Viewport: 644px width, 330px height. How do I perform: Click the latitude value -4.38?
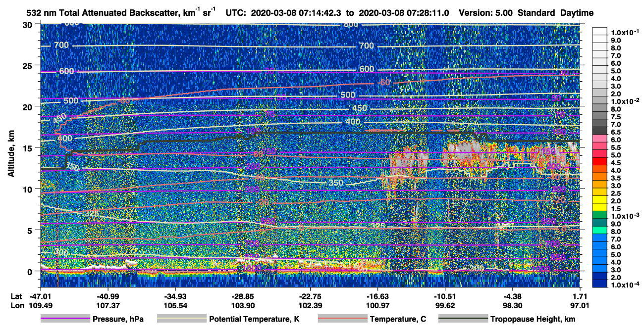[x=512, y=297]
